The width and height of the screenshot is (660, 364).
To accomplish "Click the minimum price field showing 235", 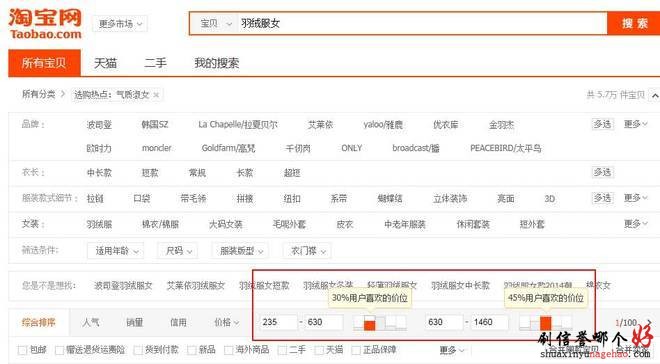I will coord(279,322).
